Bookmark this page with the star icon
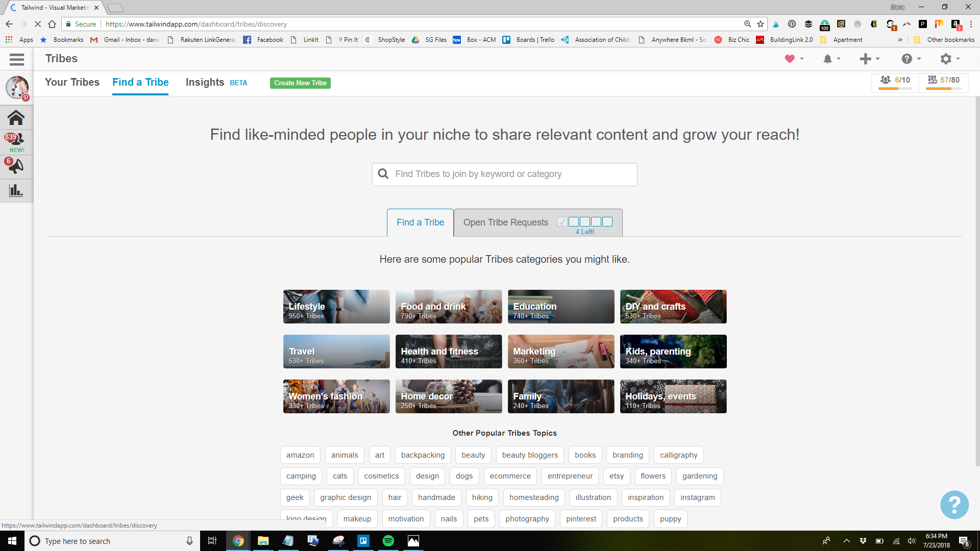980x551 pixels. pyautogui.click(x=761, y=24)
